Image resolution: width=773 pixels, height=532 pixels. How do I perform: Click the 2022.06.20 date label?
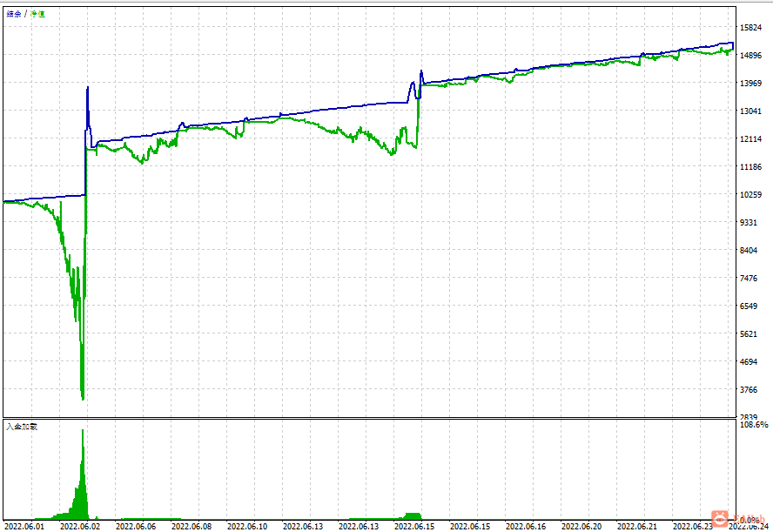point(581,527)
